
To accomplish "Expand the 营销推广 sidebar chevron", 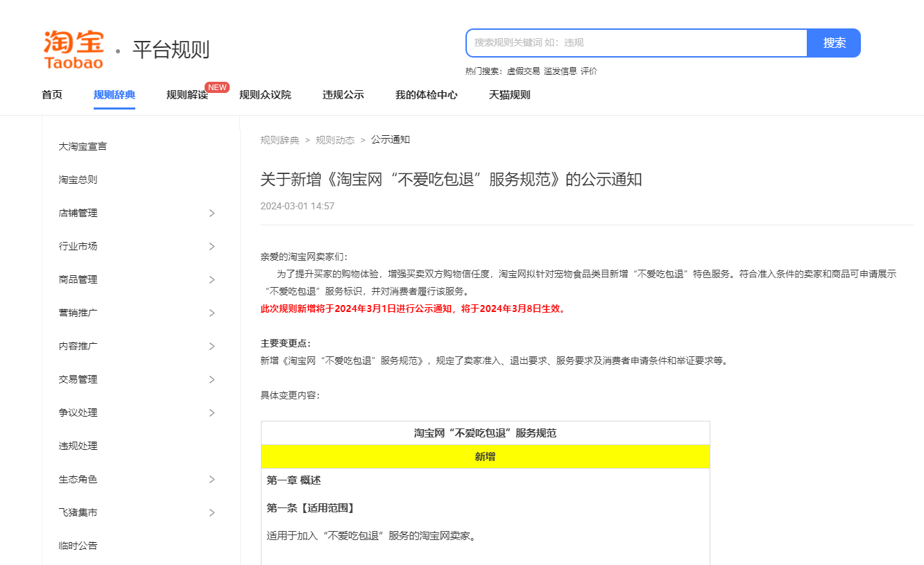I will click(212, 313).
